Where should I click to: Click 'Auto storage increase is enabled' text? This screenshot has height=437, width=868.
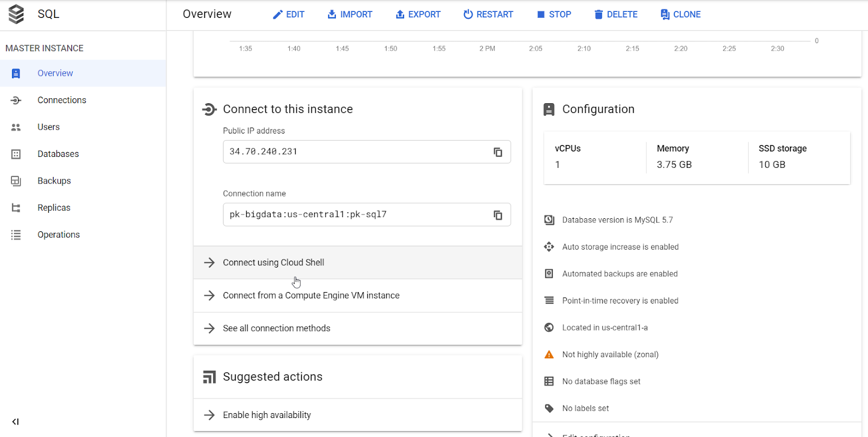click(x=621, y=247)
